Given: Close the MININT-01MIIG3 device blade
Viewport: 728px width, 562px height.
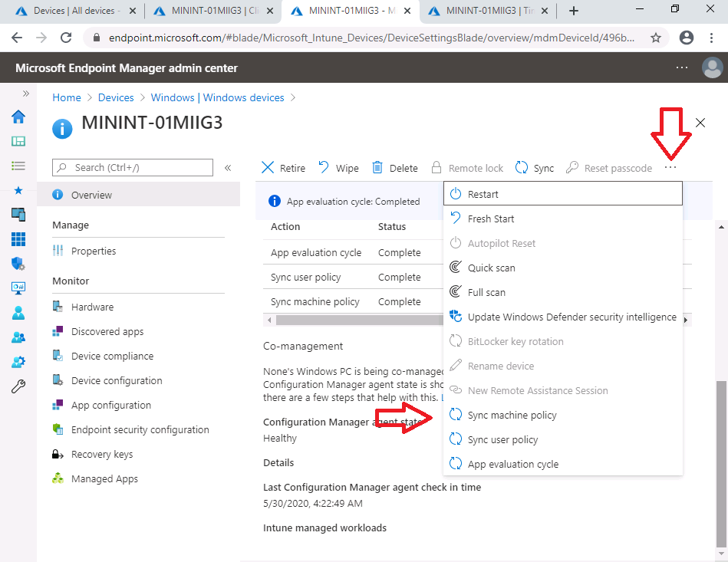Looking at the screenshot, I should [700, 123].
